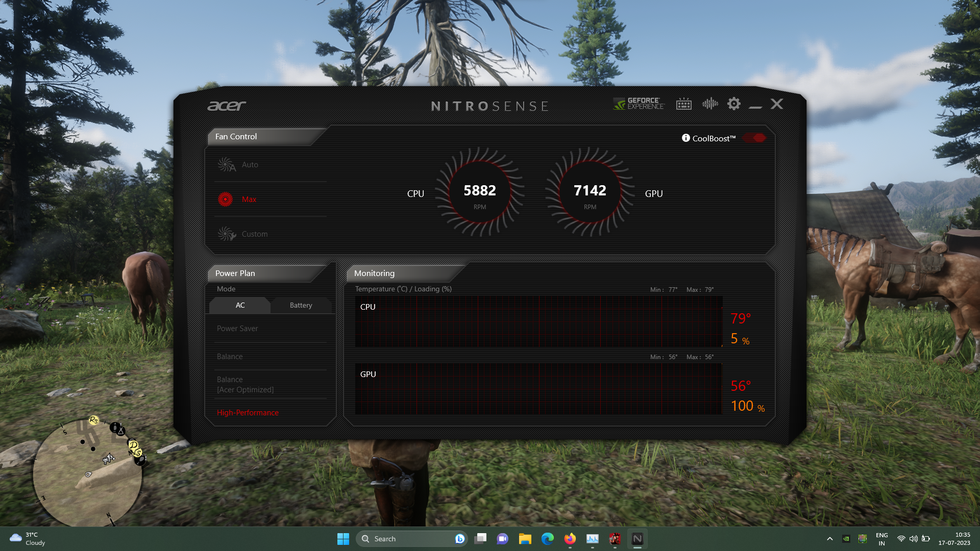Click the Power Plan panel header
Viewport: 980px width, 551px height.
pos(266,273)
